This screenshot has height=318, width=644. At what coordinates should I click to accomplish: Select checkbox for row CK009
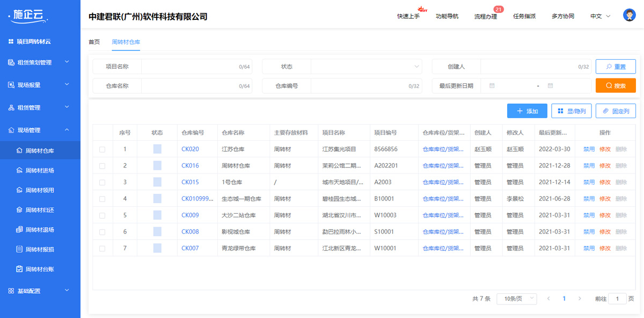[x=103, y=215]
